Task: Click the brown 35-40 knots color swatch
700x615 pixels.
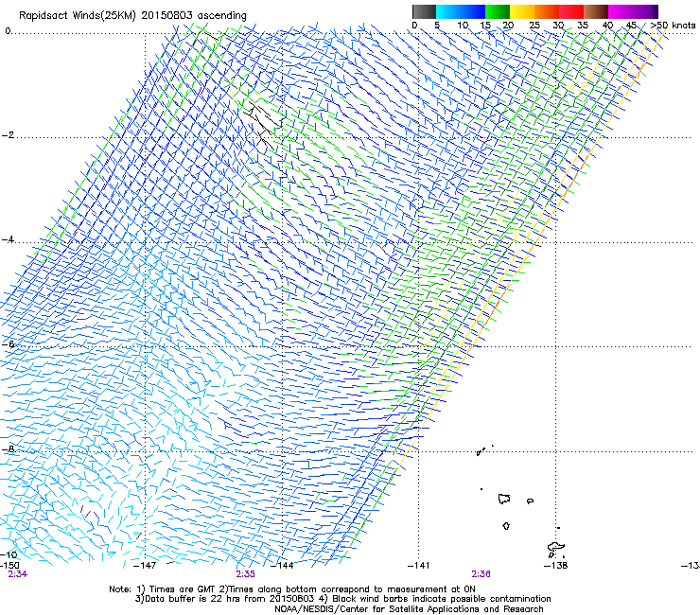Action: point(596,11)
